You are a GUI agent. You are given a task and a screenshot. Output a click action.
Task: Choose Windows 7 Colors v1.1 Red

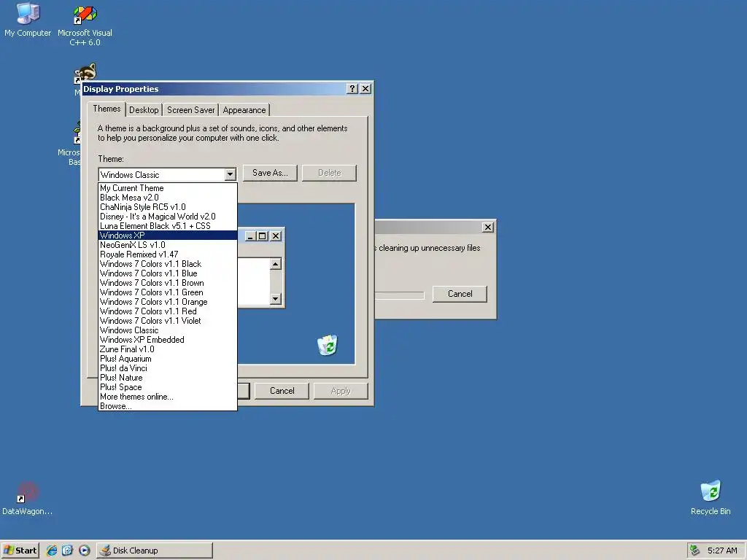168,312
